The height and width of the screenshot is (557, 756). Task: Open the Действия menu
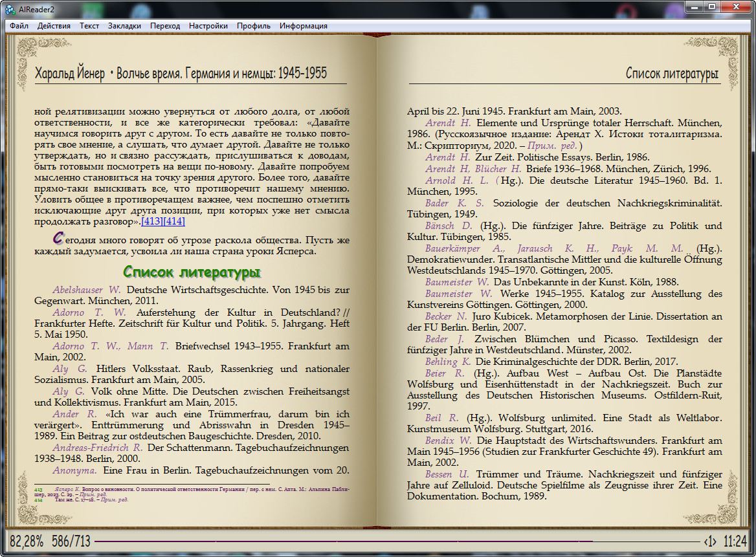tap(54, 26)
